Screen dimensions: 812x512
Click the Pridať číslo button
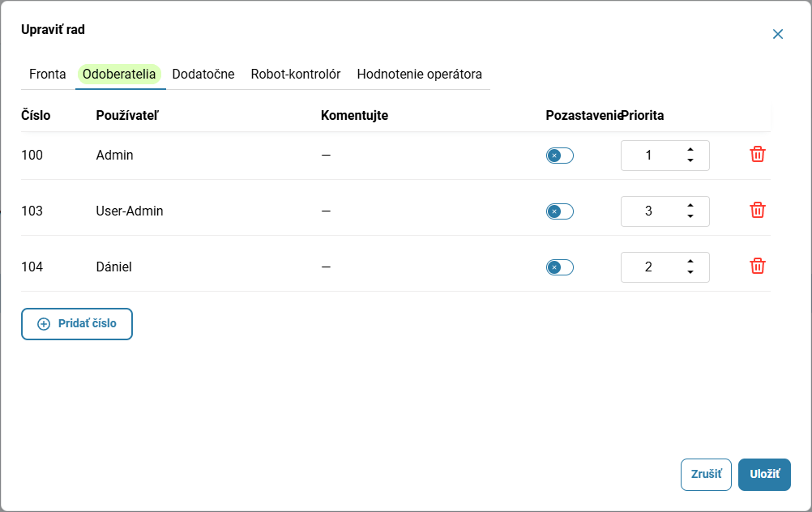coord(77,324)
